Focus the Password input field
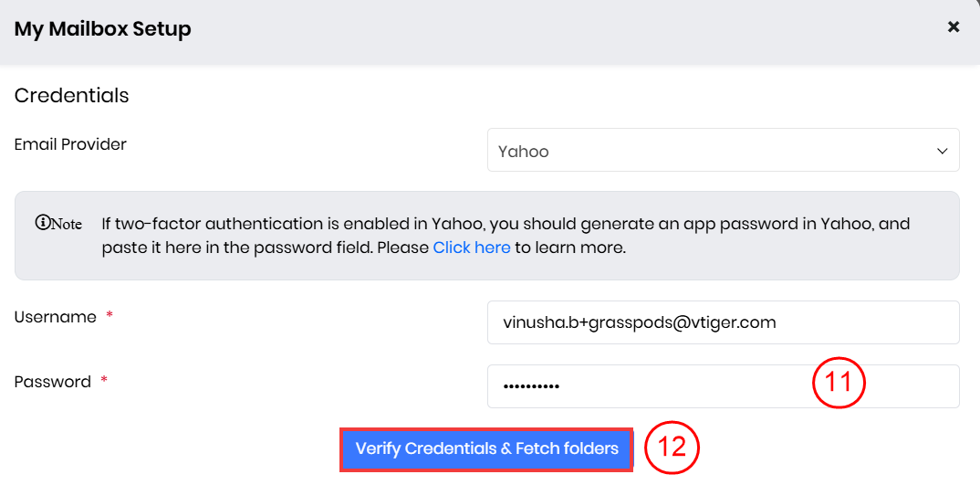 coord(639,386)
